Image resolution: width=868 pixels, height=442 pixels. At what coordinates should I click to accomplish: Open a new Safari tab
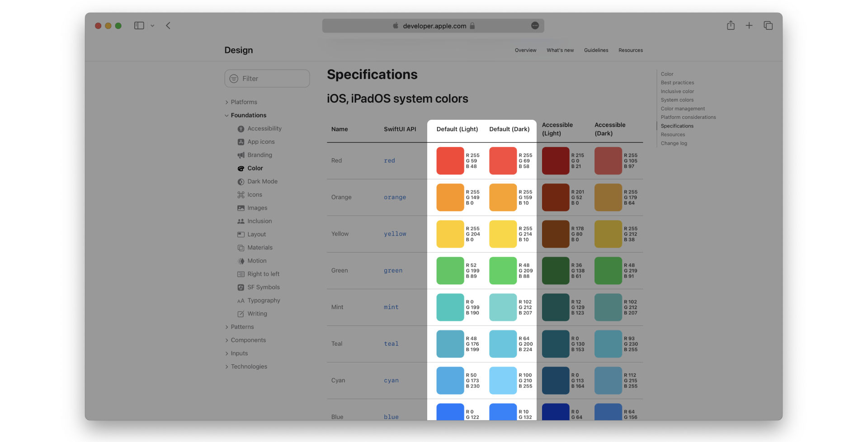point(749,26)
